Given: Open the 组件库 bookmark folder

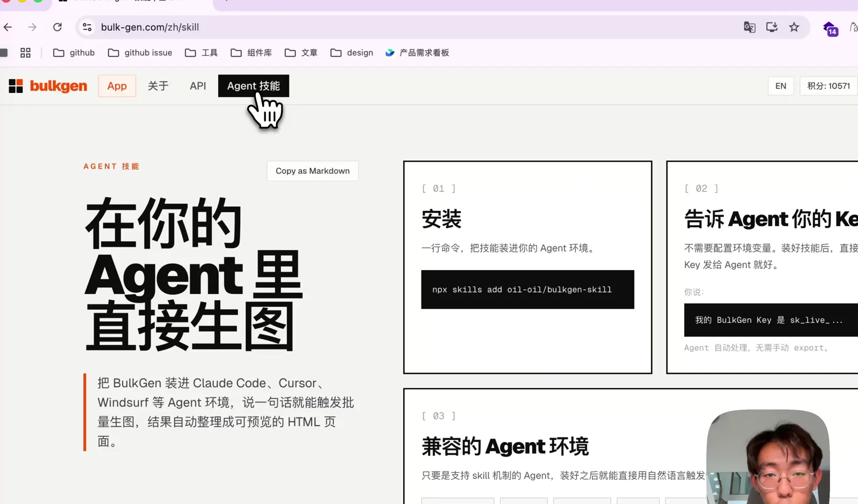Looking at the screenshot, I should click(x=251, y=53).
